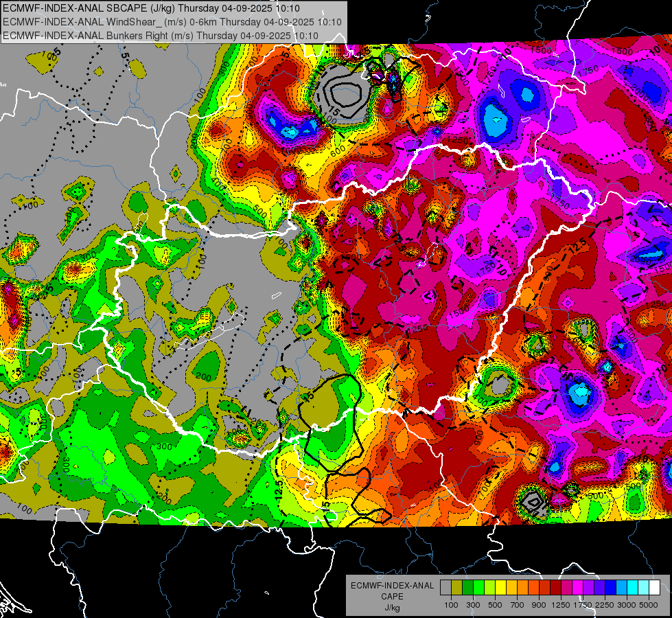This screenshot has height=618, width=672.
Task: Click the 3000 legend scale label
Action: [627, 605]
